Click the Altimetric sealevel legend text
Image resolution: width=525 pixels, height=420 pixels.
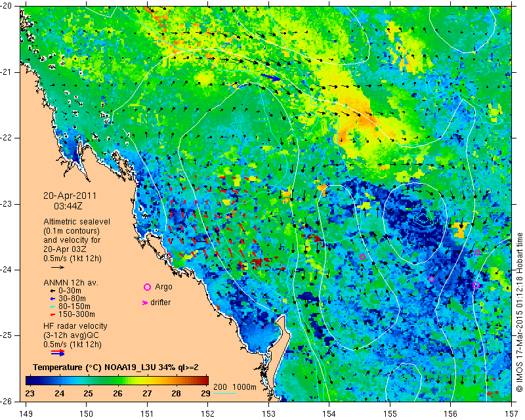point(77,222)
